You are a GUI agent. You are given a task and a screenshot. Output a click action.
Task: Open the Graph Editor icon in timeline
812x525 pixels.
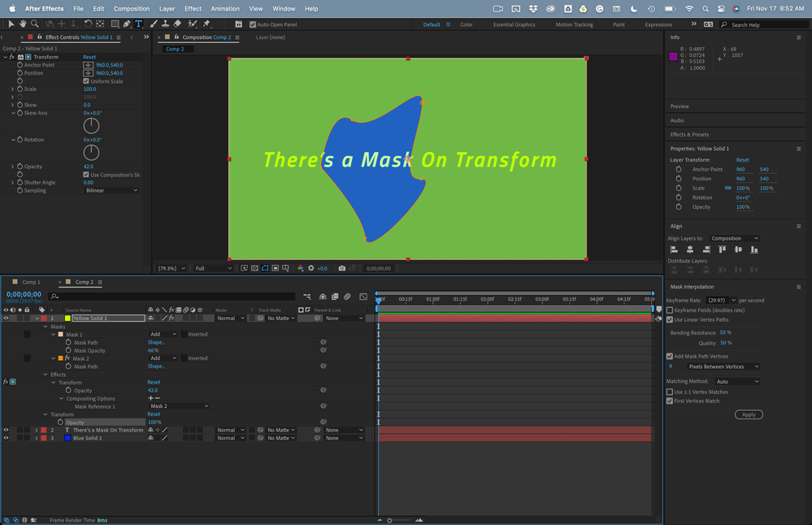pos(363,297)
